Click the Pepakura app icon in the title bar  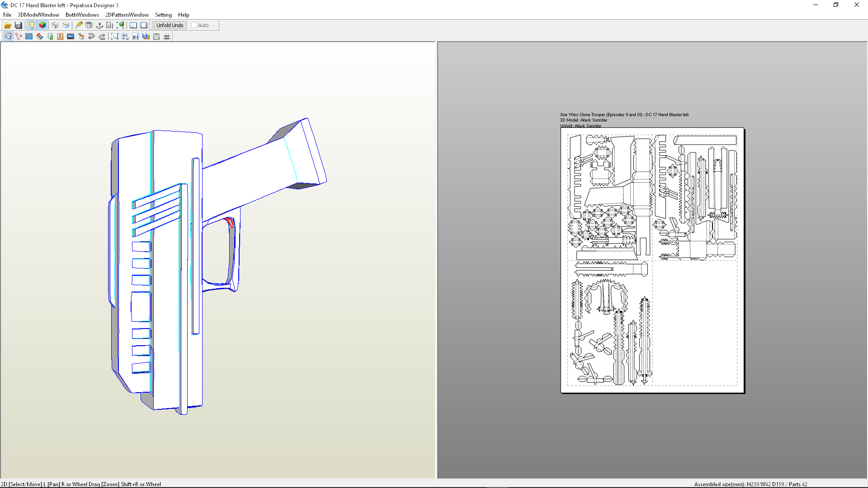coord(5,5)
